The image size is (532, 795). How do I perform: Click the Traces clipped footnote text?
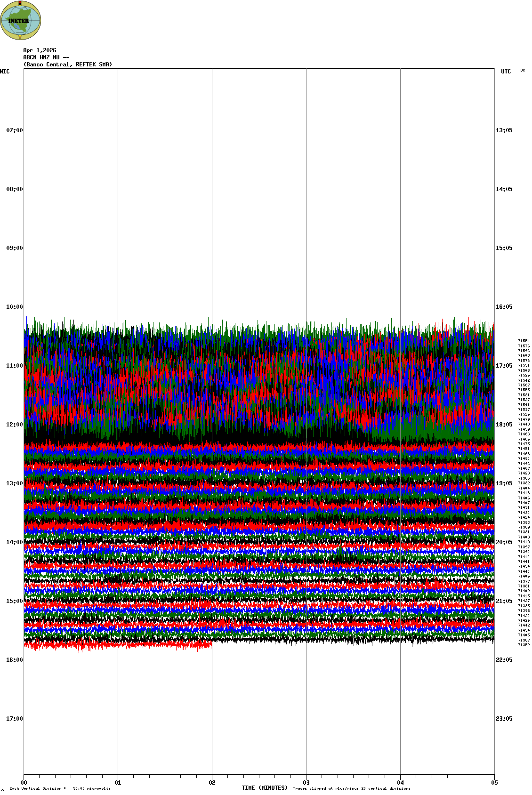click(x=351, y=788)
